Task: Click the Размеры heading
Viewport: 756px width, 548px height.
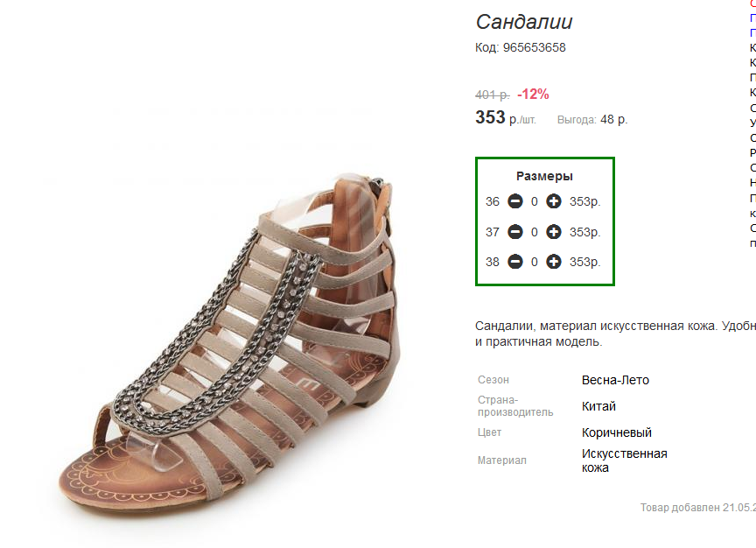Action: tap(544, 176)
